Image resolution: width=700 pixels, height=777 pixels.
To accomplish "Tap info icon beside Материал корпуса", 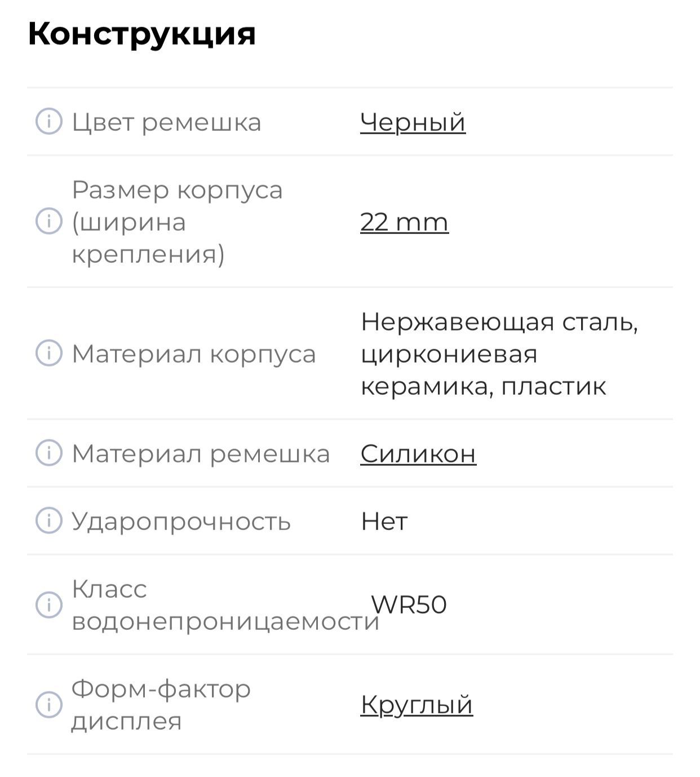I will click(49, 354).
